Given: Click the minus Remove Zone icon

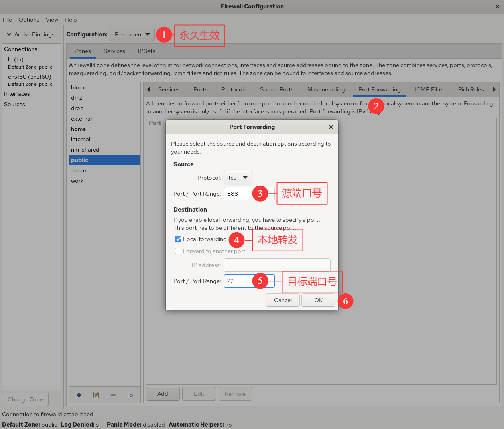Looking at the screenshot, I should pos(113,395).
